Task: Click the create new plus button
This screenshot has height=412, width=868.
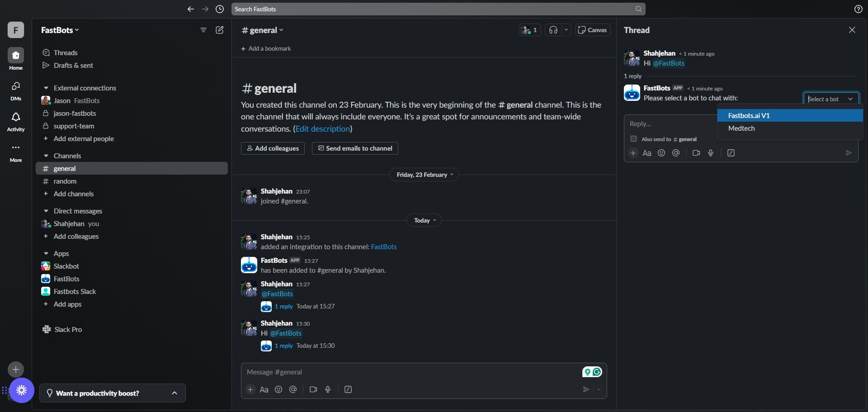Action: (16, 369)
